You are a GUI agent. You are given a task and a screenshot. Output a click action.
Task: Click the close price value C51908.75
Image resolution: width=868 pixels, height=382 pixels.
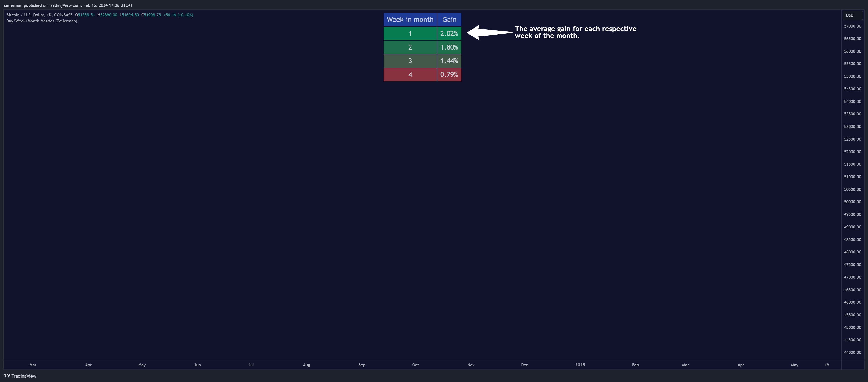151,15
